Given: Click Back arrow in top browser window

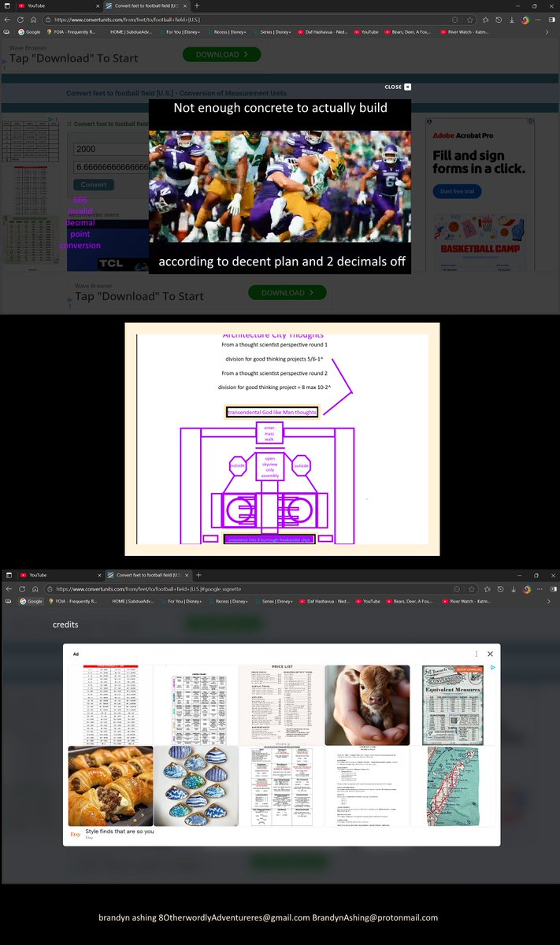Looking at the screenshot, I should (x=9, y=19).
